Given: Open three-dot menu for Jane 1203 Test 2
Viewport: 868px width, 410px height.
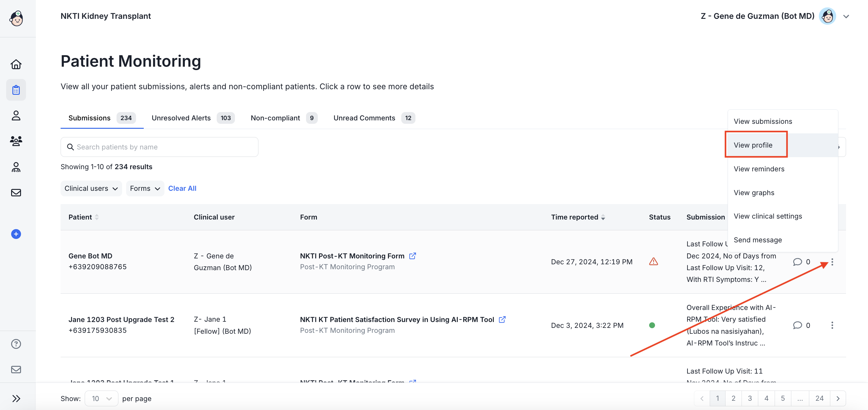Looking at the screenshot, I should pyautogui.click(x=832, y=325).
